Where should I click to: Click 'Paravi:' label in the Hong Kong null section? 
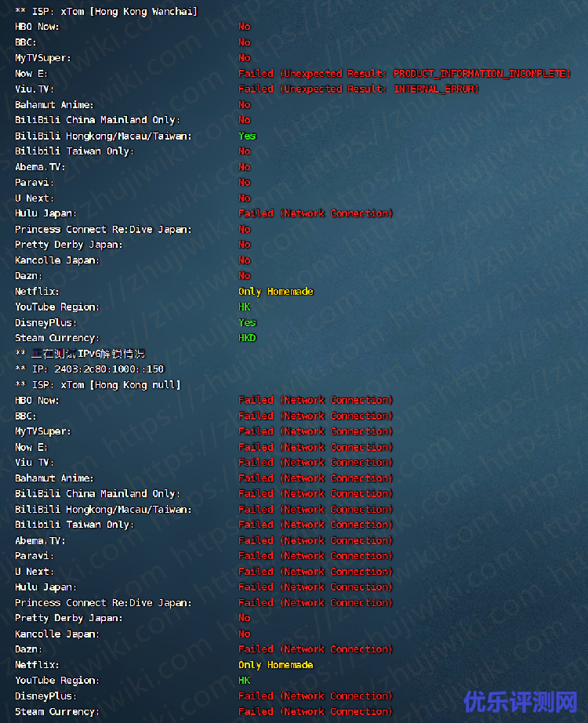[x=34, y=556]
